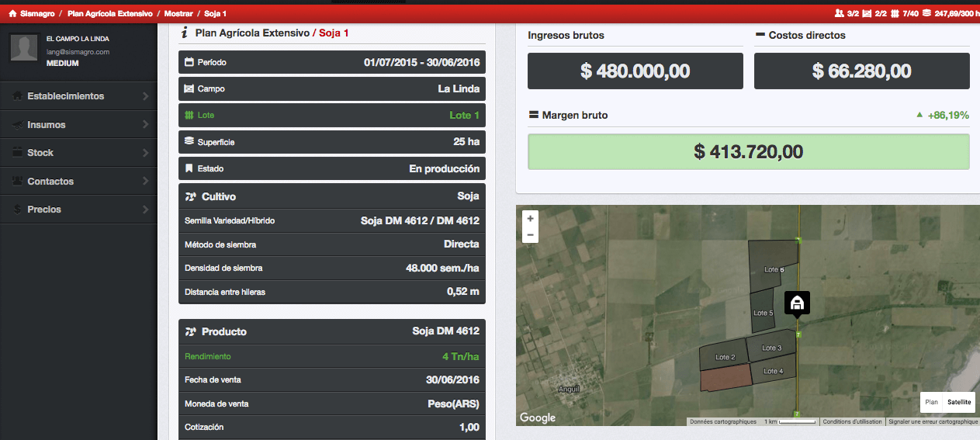Click Signaler une erreur cartographique link

(933, 421)
